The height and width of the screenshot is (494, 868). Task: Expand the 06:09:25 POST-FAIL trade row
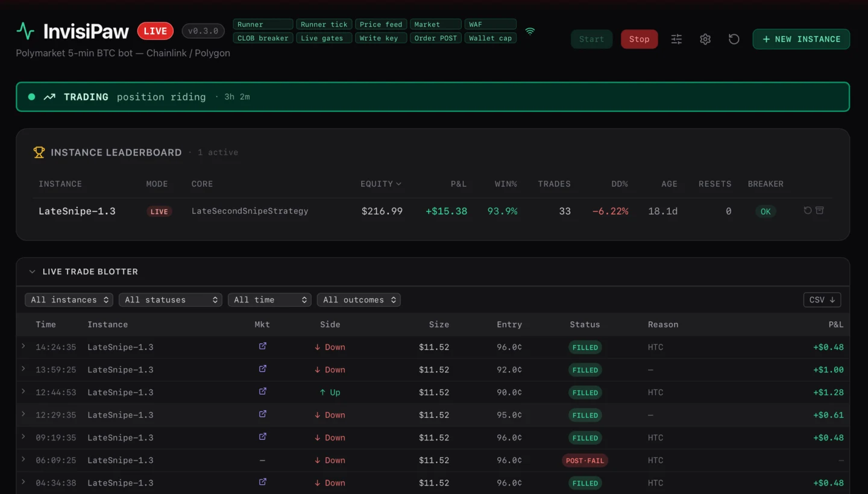[x=24, y=459]
